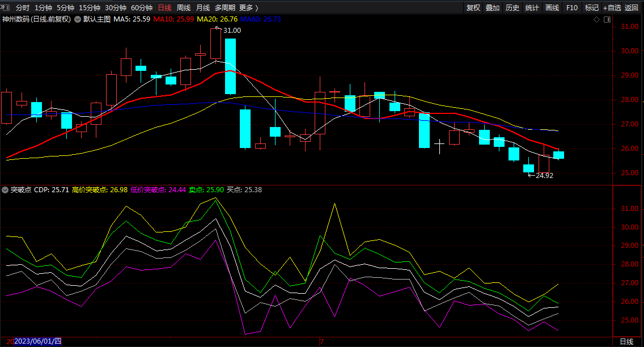Viewport: 644px width, 347px height.
Task: Choose the 多周期 view tab
Action: (x=224, y=8)
